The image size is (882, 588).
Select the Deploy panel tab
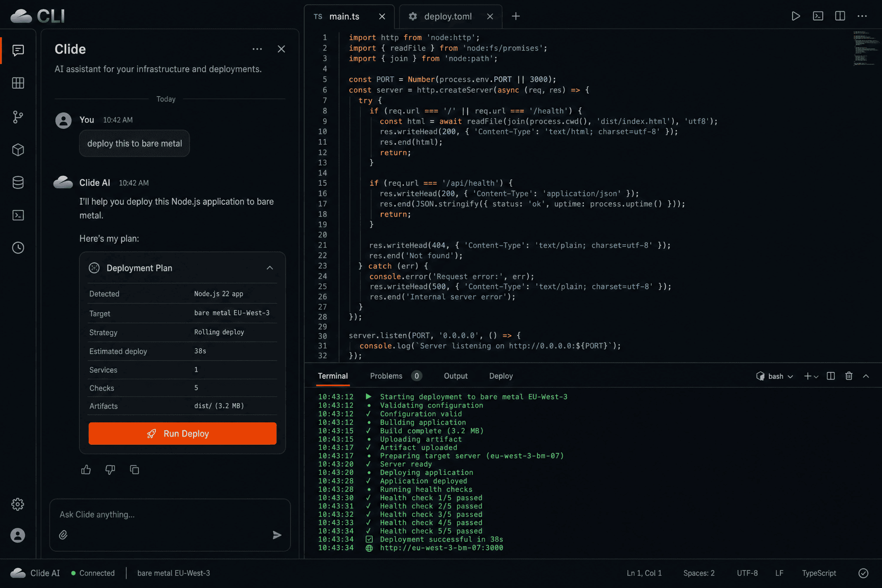pyautogui.click(x=501, y=376)
